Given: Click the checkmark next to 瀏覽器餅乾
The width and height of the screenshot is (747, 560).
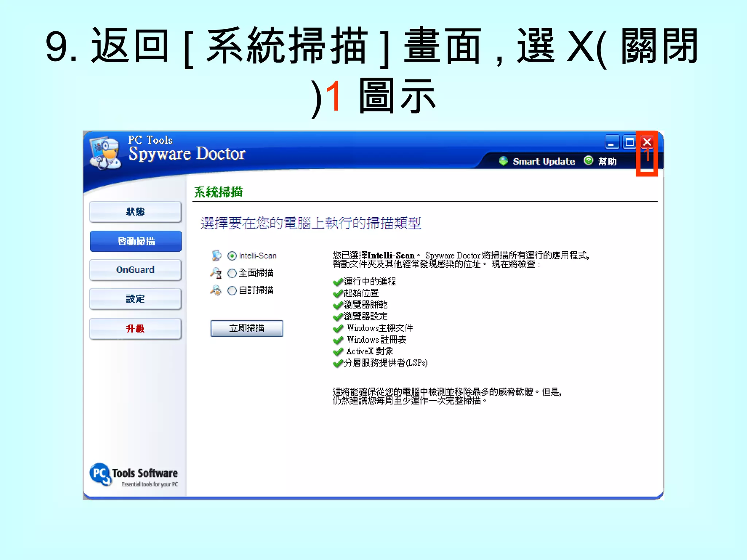Looking at the screenshot, I should (x=338, y=305).
